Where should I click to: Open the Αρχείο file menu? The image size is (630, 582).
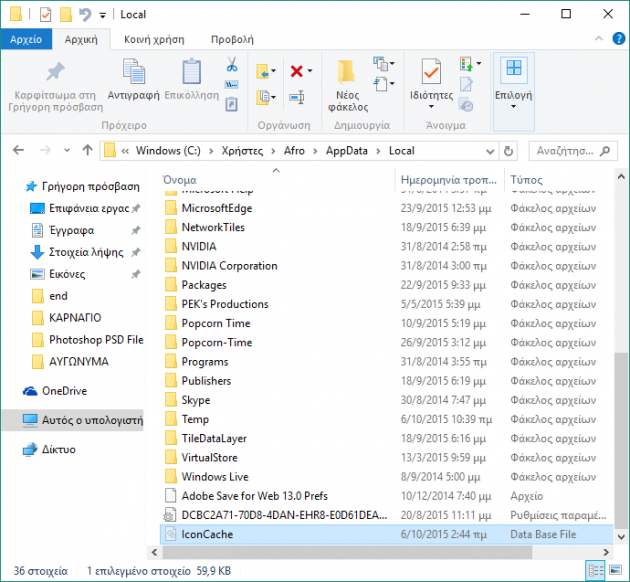pyautogui.click(x=26, y=39)
